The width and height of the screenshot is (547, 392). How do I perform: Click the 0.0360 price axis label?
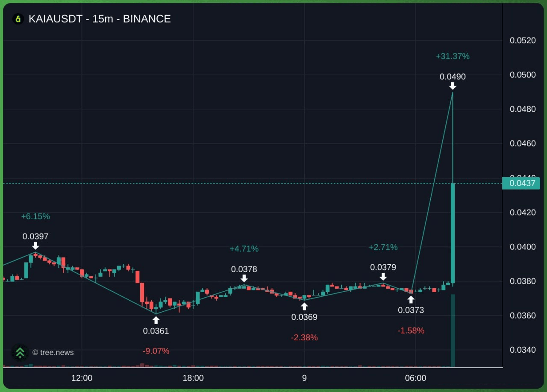pos(523,316)
